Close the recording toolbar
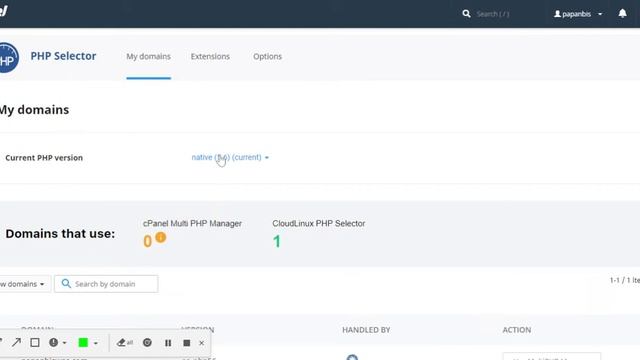This screenshot has height=360, width=640. click(x=201, y=343)
